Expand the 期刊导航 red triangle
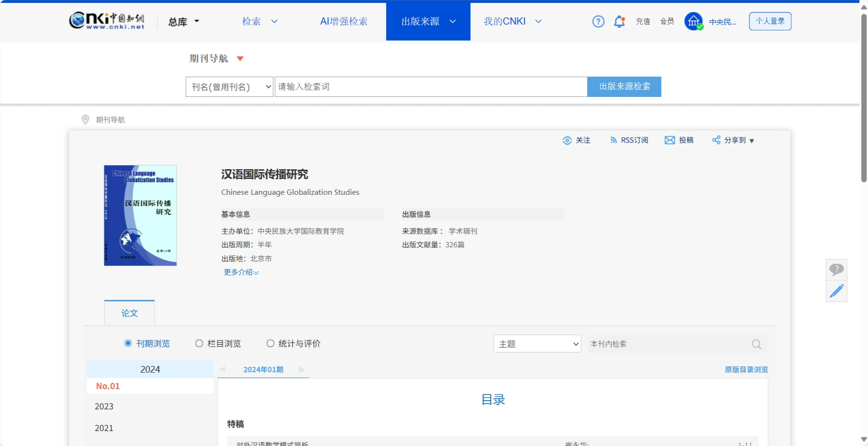 tap(240, 59)
